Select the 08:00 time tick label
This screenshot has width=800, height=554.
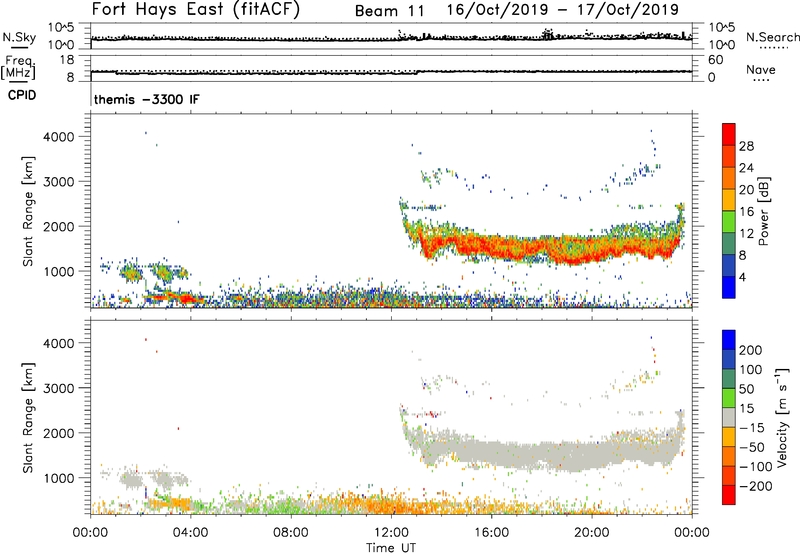pos(291,533)
